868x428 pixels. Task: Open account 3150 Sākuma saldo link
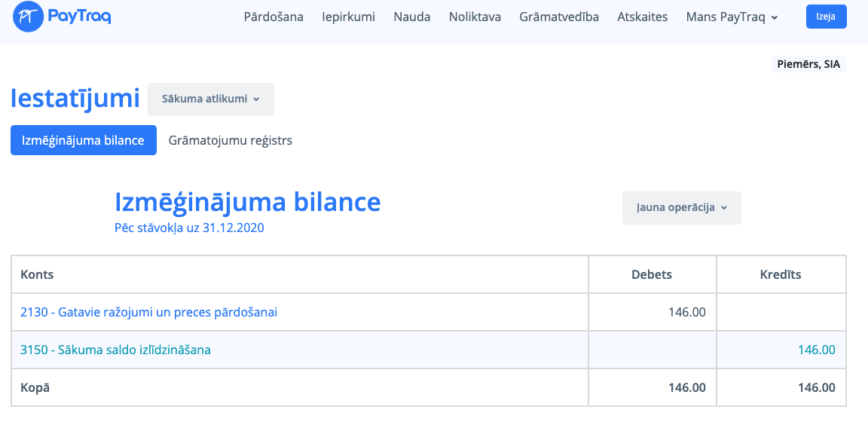(116, 350)
